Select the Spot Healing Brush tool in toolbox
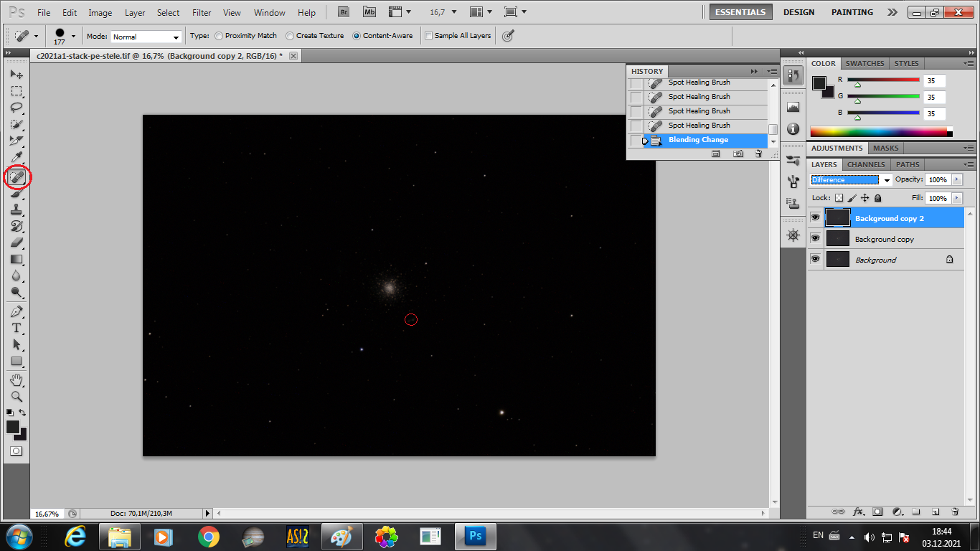 tap(16, 176)
